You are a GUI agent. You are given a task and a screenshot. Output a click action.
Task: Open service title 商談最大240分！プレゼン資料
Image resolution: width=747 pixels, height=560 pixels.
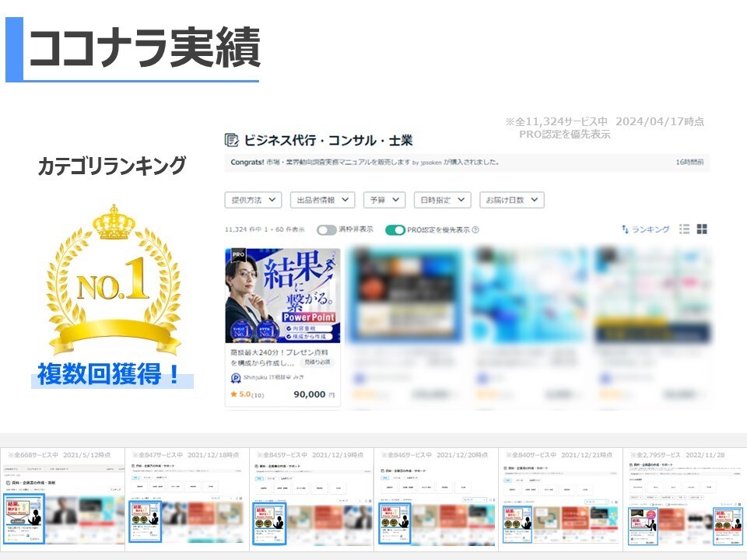[279, 357]
